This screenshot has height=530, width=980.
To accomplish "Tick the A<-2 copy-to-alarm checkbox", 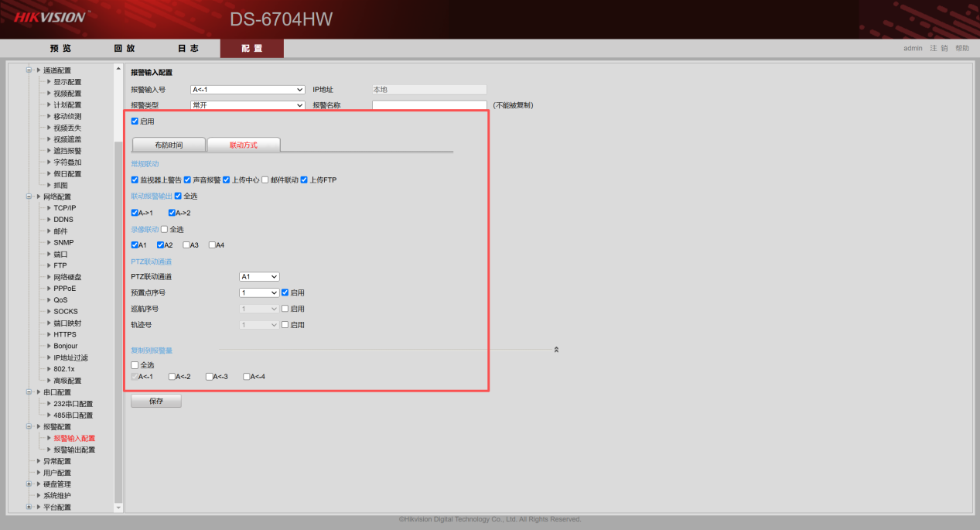I will click(x=172, y=377).
